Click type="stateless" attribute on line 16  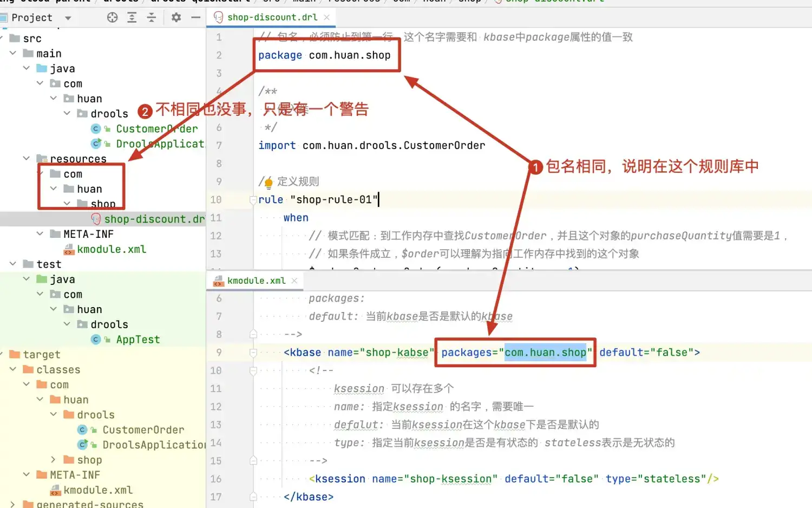tap(656, 479)
